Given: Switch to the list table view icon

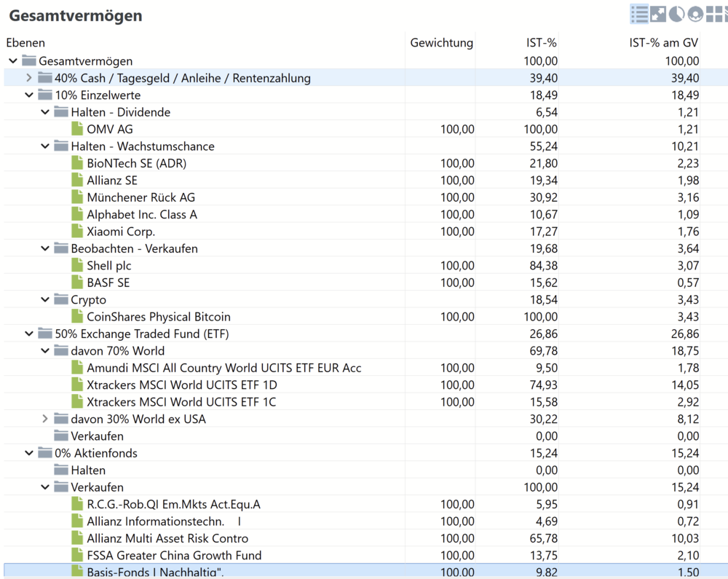Looking at the screenshot, I should point(639,14).
